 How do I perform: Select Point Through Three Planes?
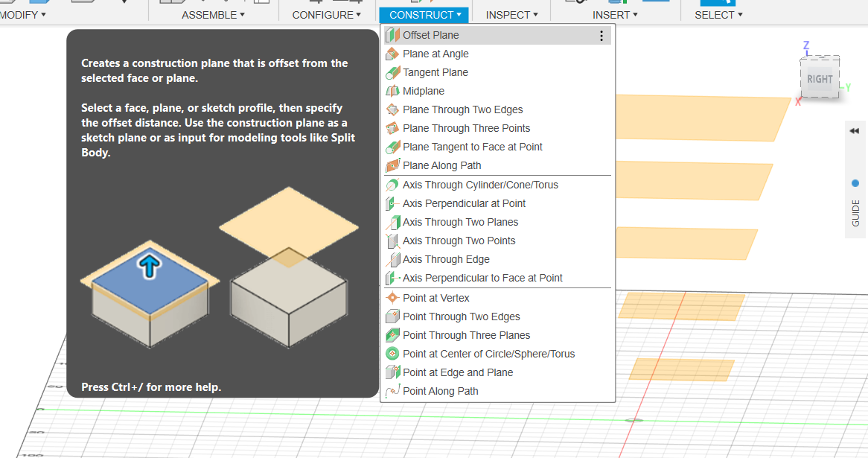pyautogui.click(x=466, y=335)
